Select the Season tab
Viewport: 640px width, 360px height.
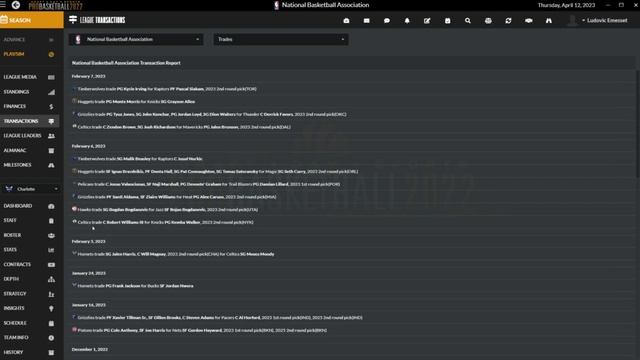(x=32, y=20)
